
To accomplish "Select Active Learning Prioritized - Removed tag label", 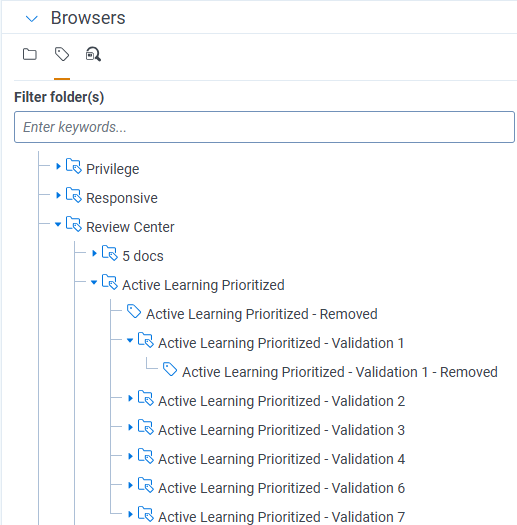I will click(262, 314).
